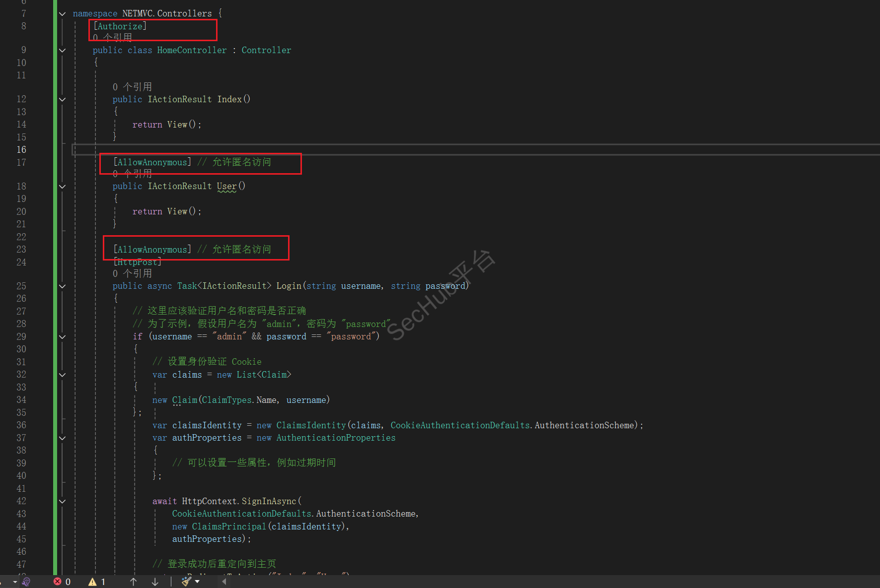Click the yellow warning count icon

pyautogui.click(x=92, y=582)
